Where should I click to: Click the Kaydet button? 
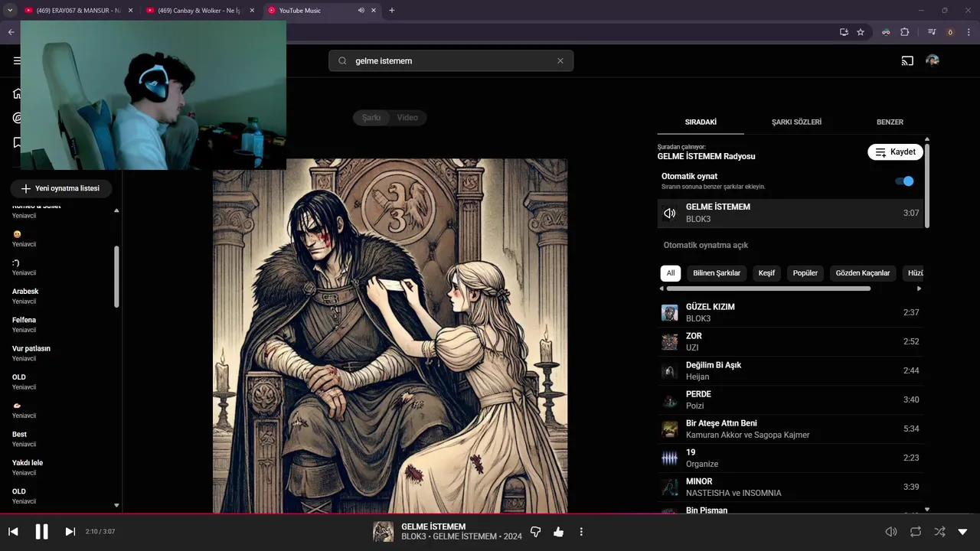pyautogui.click(x=895, y=152)
